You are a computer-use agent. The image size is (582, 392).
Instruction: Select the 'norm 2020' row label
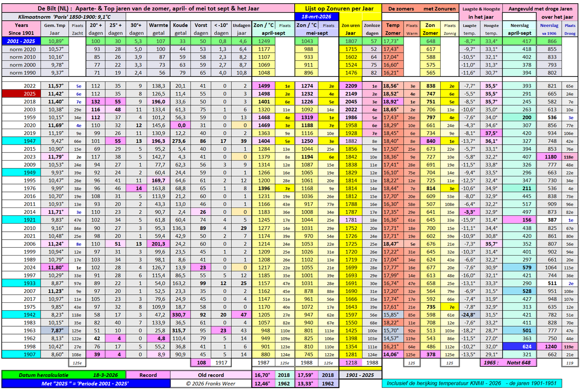[22, 49]
